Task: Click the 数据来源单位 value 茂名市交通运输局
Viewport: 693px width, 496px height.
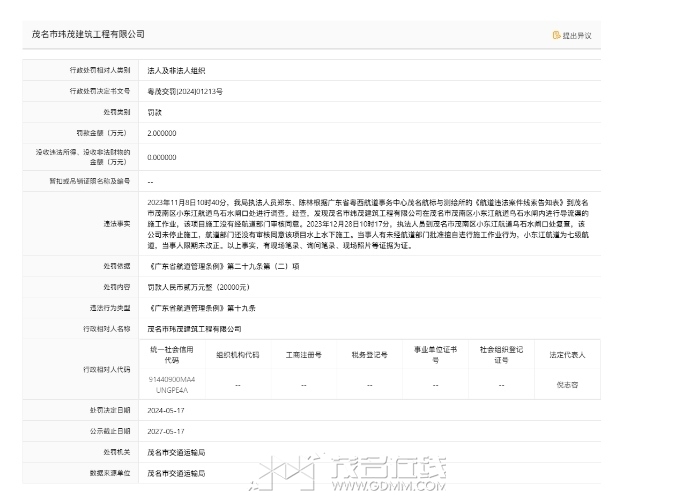Action: tap(176, 472)
